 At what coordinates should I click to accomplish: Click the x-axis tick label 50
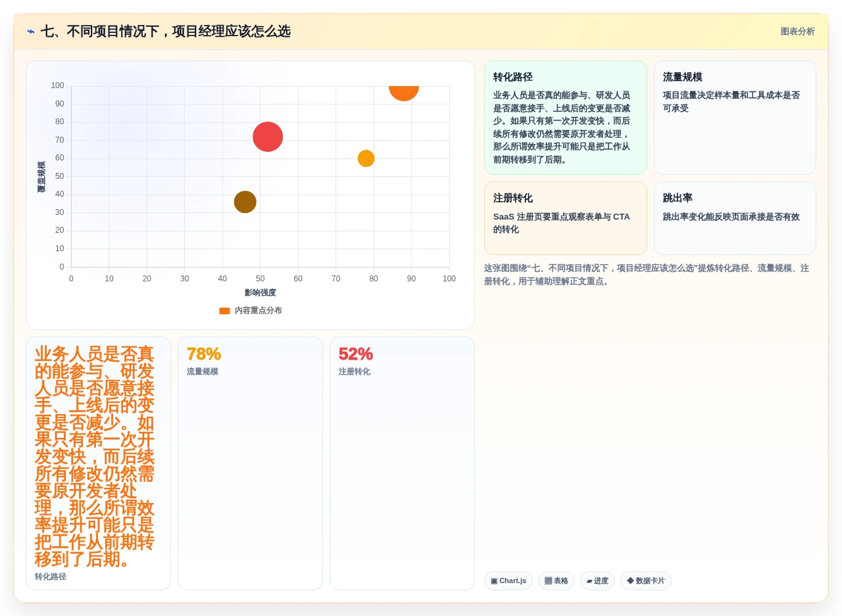(x=260, y=279)
